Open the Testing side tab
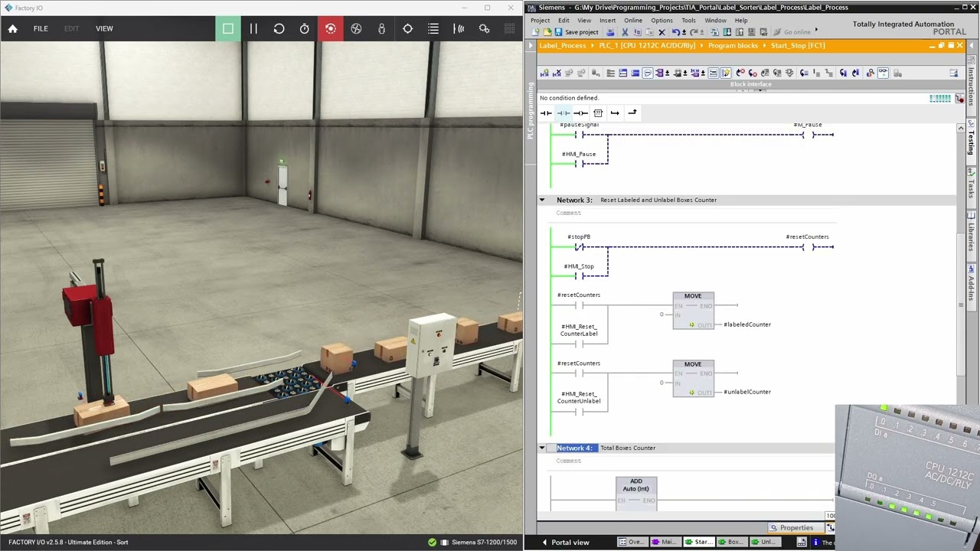The height and width of the screenshot is (551, 980). tap(971, 140)
